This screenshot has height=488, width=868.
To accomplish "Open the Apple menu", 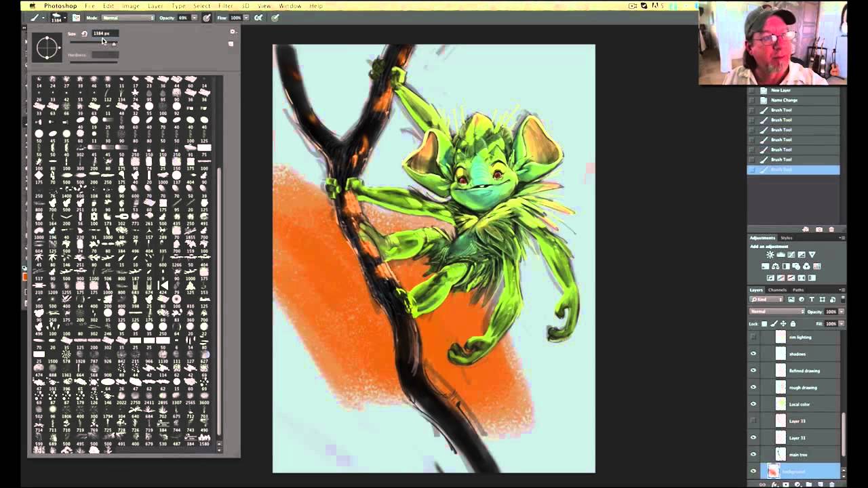I will (x=32, y=5).
